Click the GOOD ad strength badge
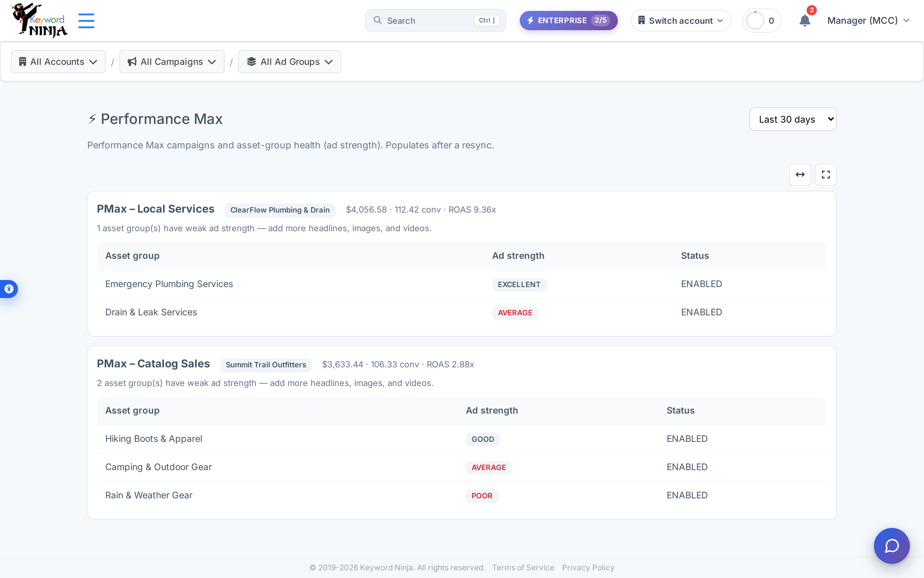Screen dimensions: 924x578 [x=483, y=440]
